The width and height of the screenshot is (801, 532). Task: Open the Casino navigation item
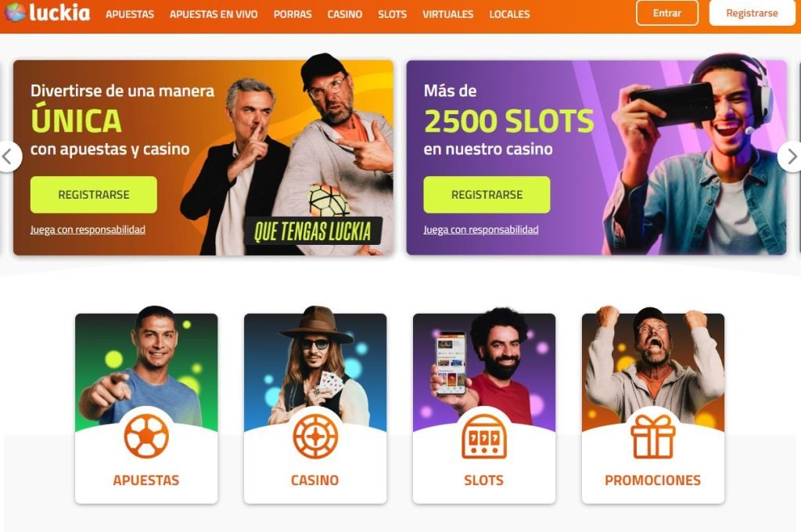tap(345, 14)
